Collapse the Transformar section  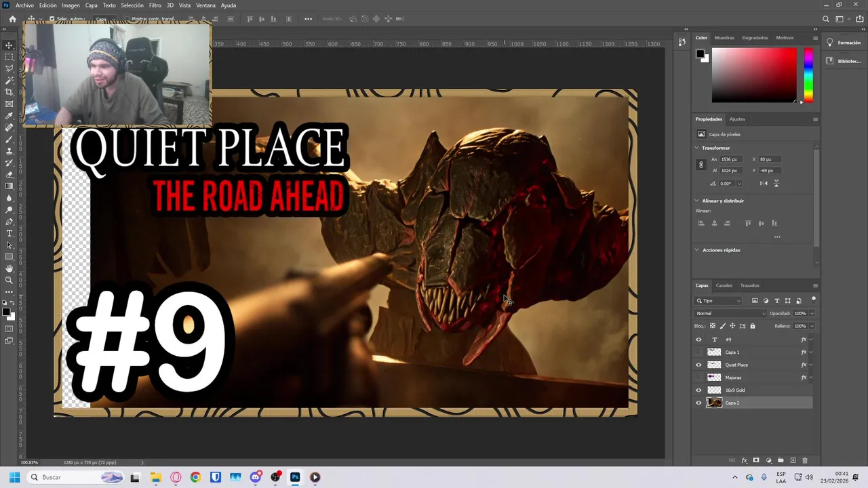[x=696, y=148]
